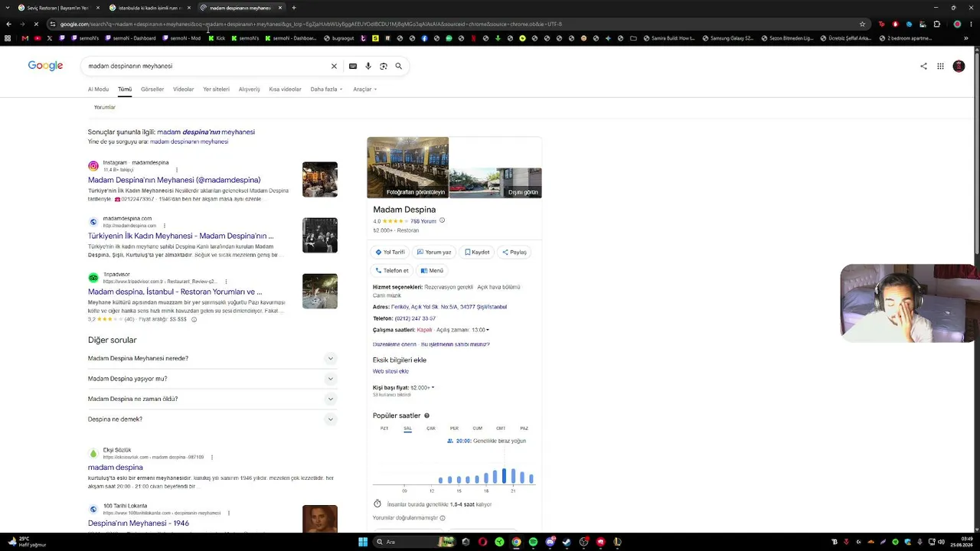
Task: Open the Yer siteleri results tab
Action: pos(216,89)
